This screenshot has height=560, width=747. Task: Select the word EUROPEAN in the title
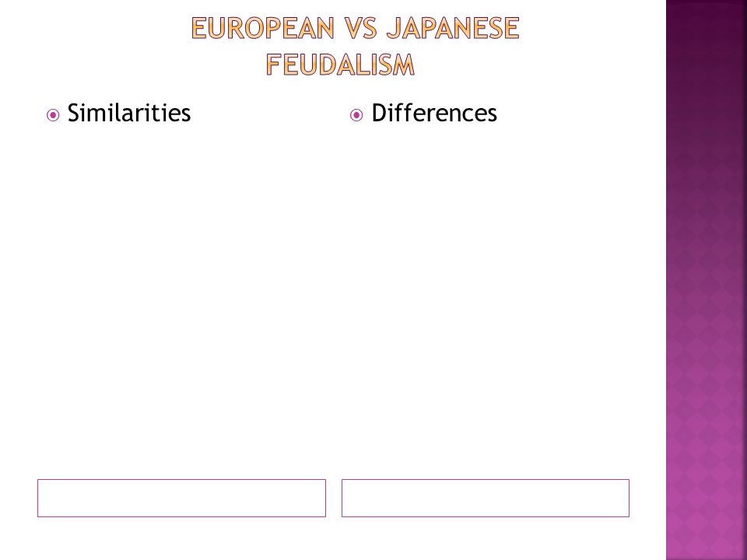[263, 28]
